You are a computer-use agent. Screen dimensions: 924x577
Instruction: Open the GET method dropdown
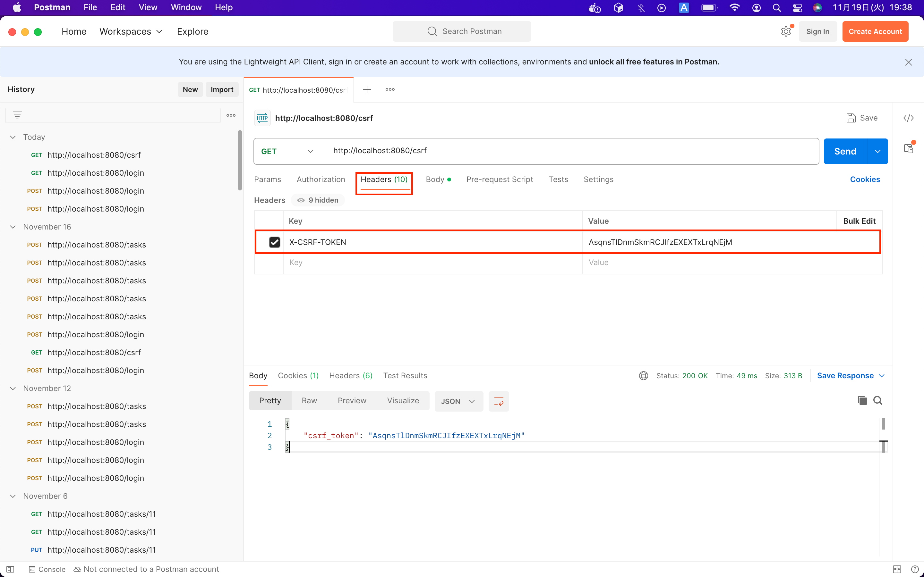[287, 151]
